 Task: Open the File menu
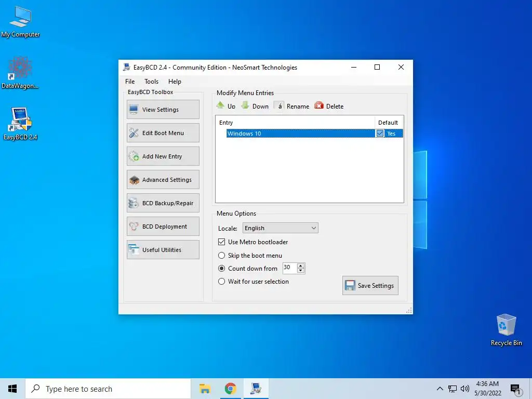tap(130, 82)
